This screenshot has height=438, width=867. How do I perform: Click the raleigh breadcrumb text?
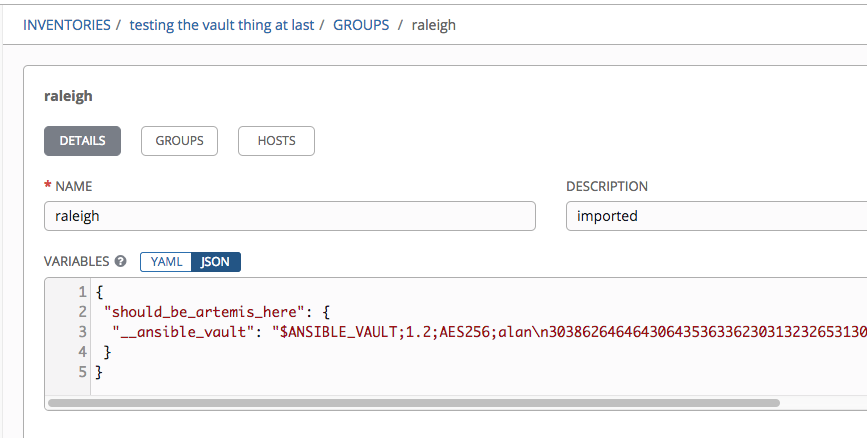(434, 25)
